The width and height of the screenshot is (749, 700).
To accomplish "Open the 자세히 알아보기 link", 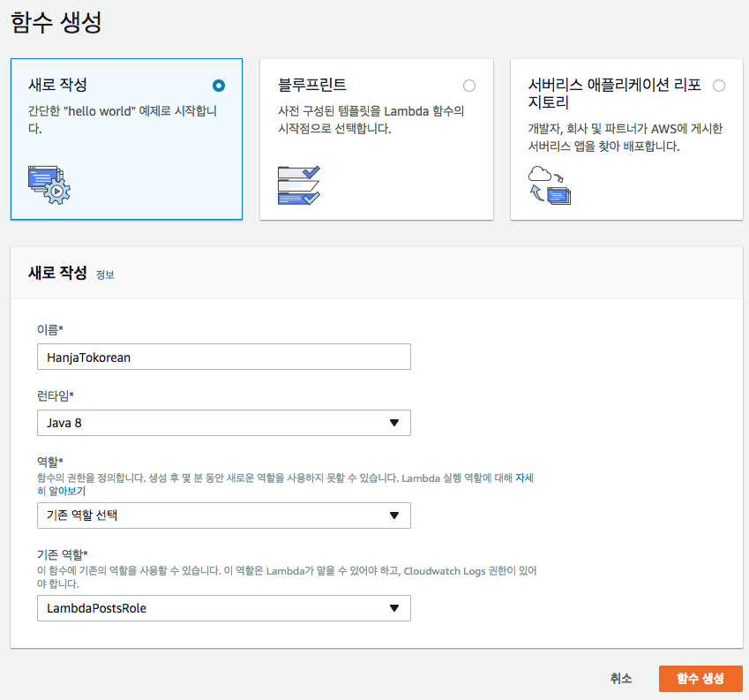I will pos(524,478).
